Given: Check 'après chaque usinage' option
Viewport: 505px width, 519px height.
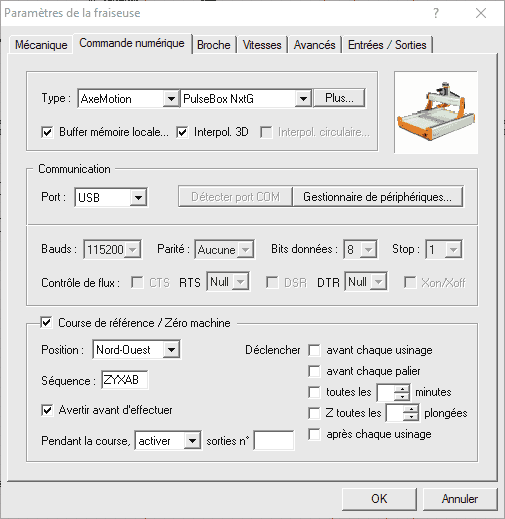Looking at the screenshot, I should [314, 434].
